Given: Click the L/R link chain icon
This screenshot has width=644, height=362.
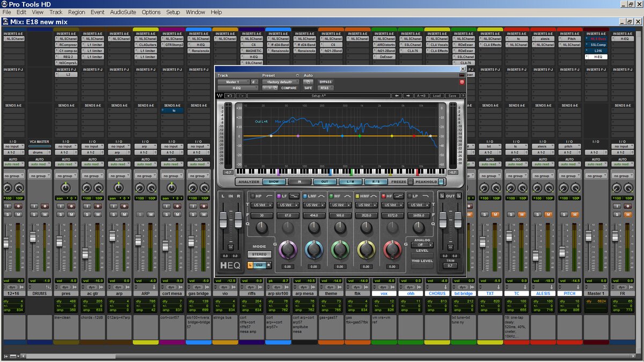Looking at the screenshot, I should (x=259, y=265).
